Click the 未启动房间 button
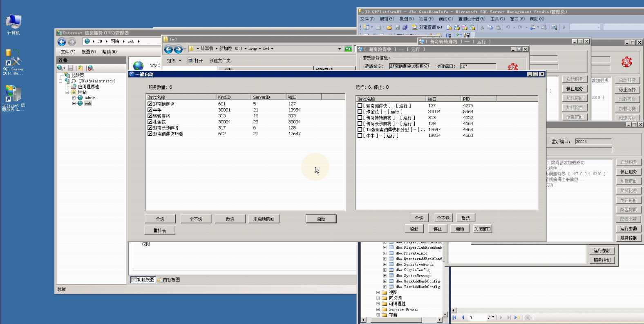Screen dimensions: 644x324 264,219
